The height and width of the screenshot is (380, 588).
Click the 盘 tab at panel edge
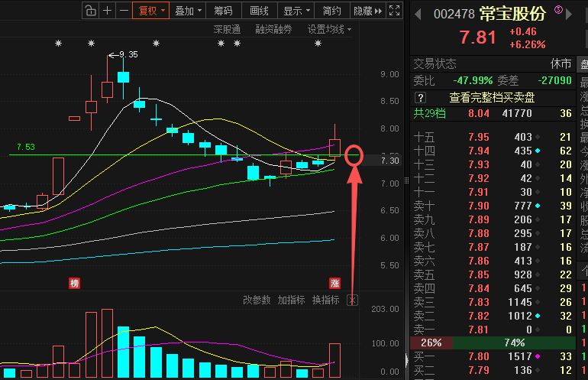click(583, 64)
